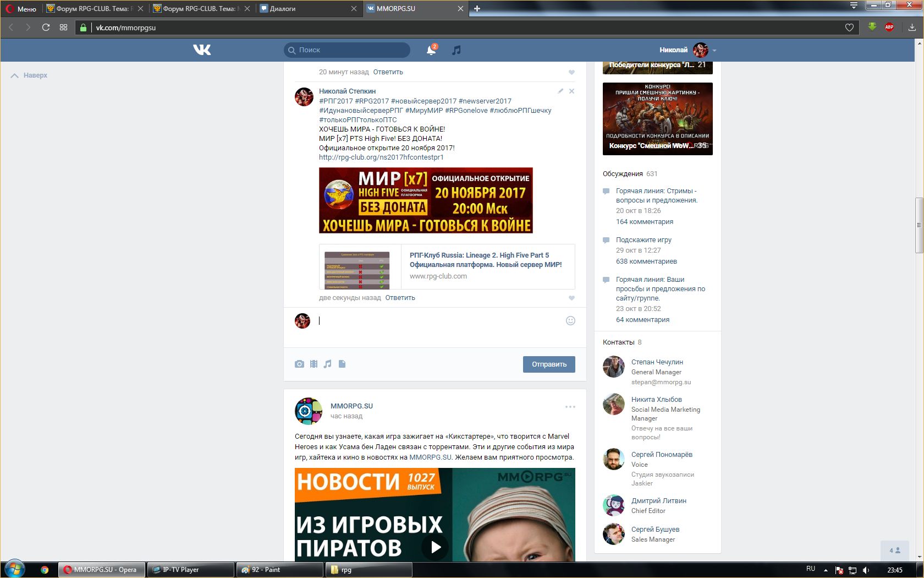Attach a photo using the camera icon
The image size is (924, 578).
click(x=299, y=364)
